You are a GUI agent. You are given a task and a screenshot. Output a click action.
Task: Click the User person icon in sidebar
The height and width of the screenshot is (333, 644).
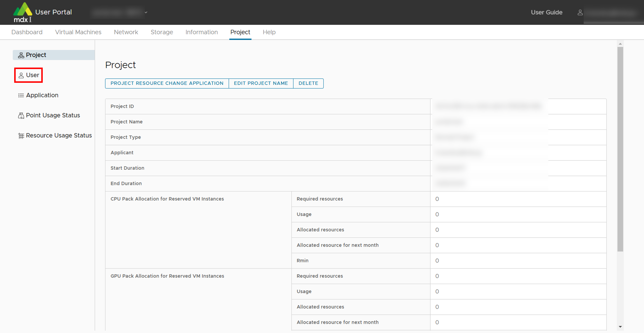click(21, 75)
